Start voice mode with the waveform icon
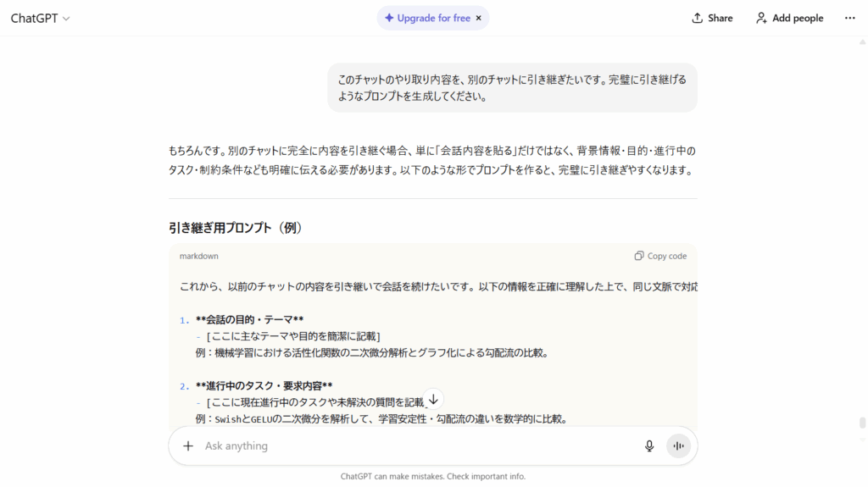The image size is (868, 487). [x=678, y=446]
